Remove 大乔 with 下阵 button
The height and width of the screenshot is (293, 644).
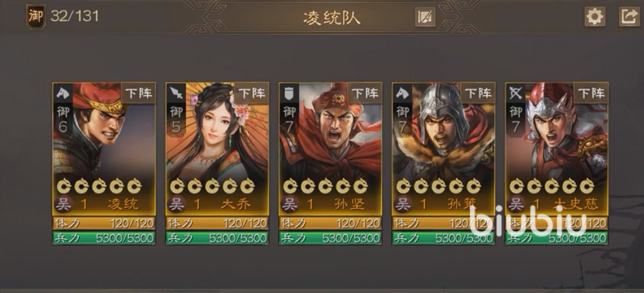252,93
